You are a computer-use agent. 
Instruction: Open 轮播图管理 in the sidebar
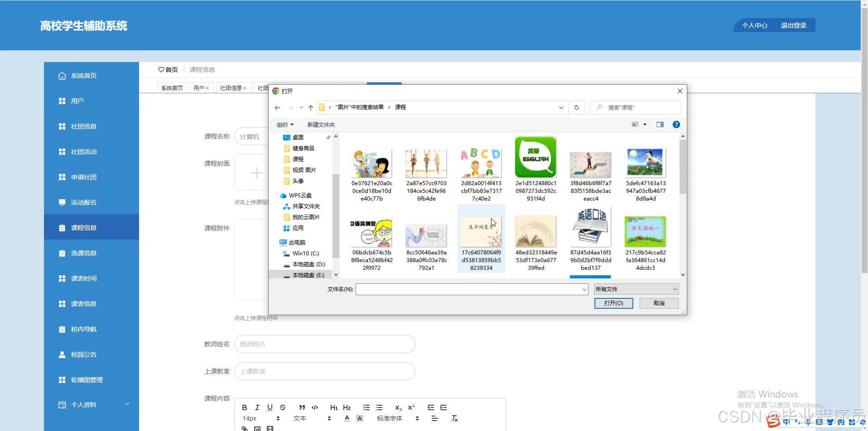[92, 380]
